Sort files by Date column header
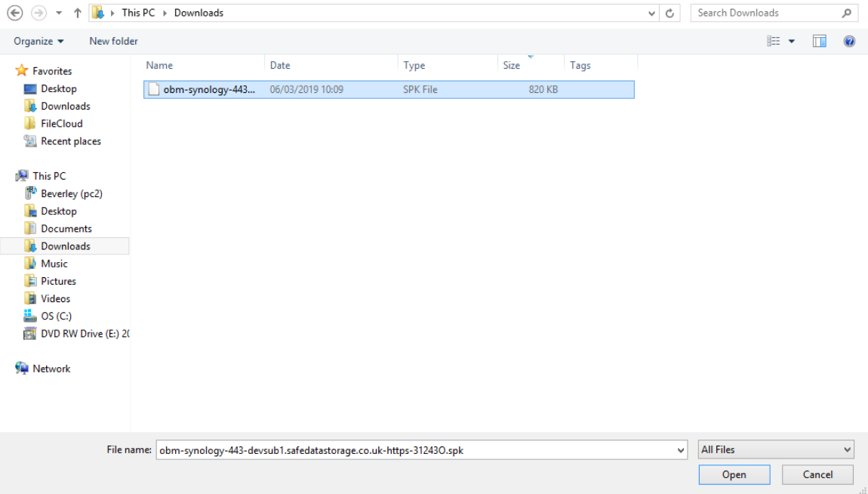This screenshot has height=494, width=868. click(x=280, y=66)
